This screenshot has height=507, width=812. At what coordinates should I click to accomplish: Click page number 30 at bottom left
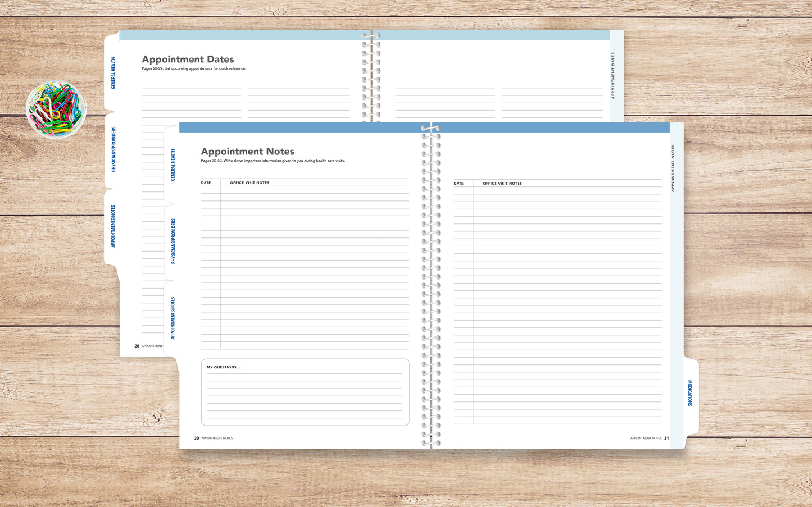pyautogui.click(x=197, y=438)
